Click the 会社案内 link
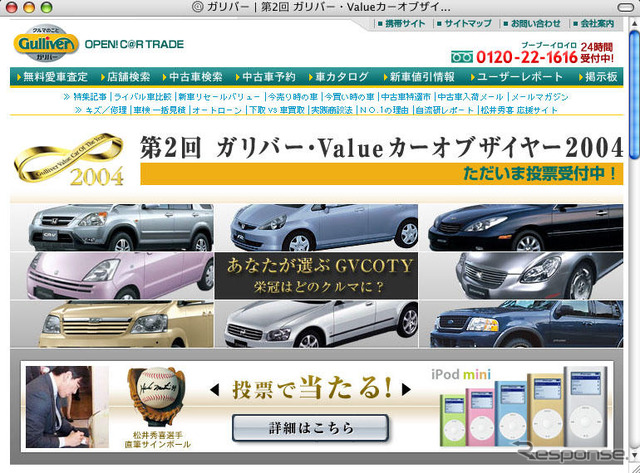 coord(594,24)
